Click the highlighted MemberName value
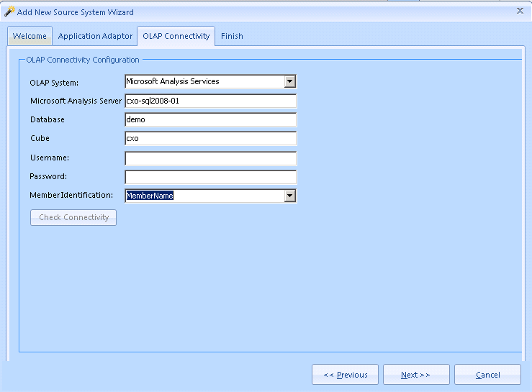The image size is (532, 392). click(x=150, y=196)
